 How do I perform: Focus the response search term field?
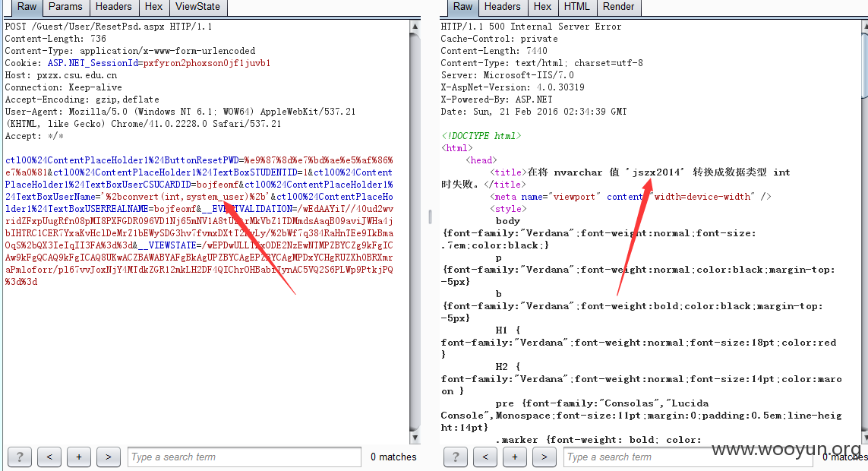[690, 457]
